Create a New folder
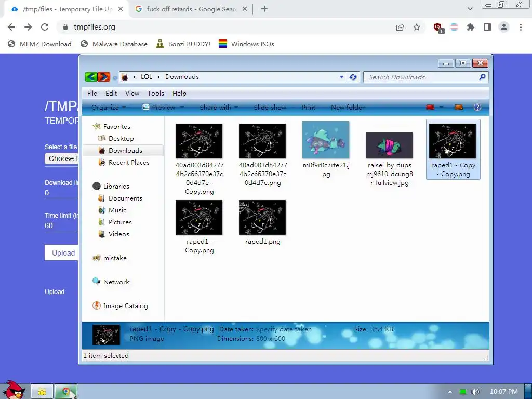Image resolution: width=532 pixels, height=399 pixels. click(348, 107)
